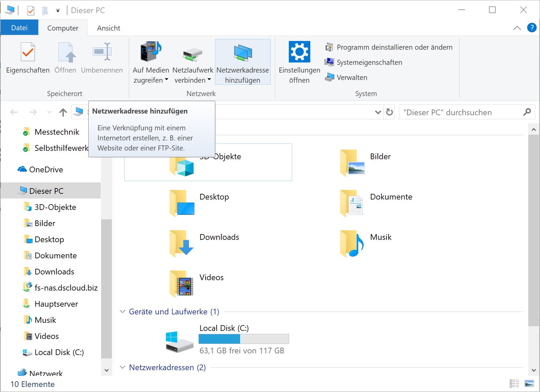The height and width of the screenshot is (392, 540).
Task: Click Netzwerkadresse hinzufügen in the ribbon
Action: tap(242, 62)
